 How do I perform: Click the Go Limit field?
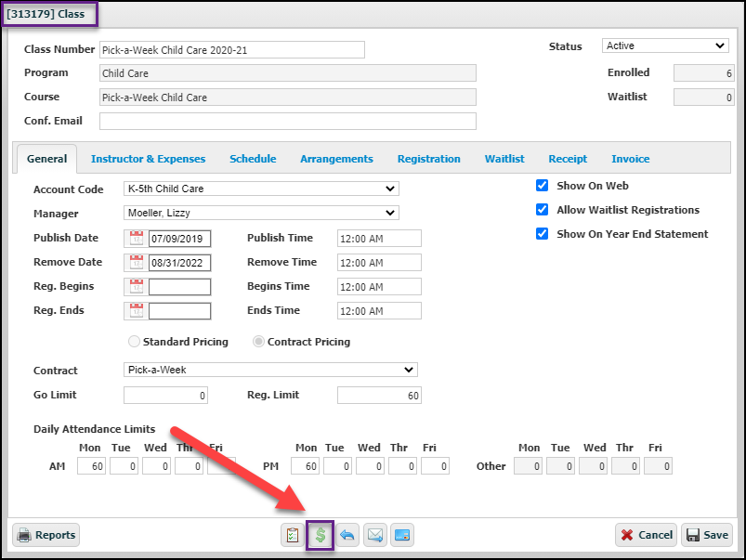point(165,396)
